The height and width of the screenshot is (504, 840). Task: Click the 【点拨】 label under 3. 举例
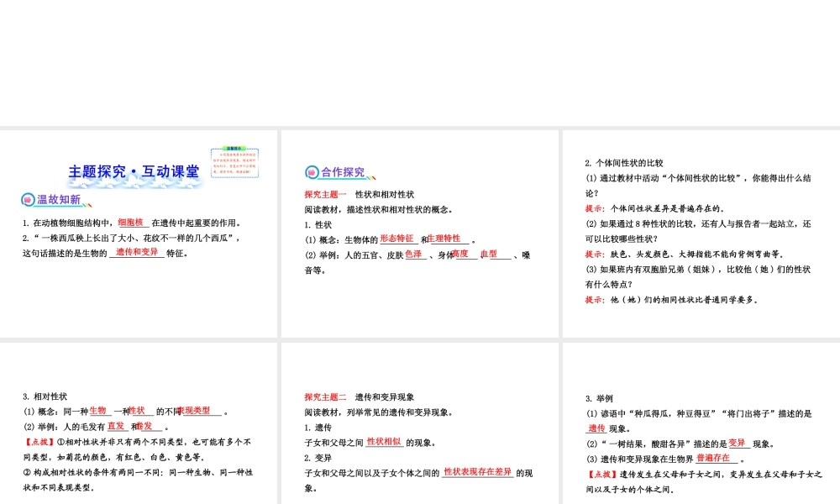[600, 474]
